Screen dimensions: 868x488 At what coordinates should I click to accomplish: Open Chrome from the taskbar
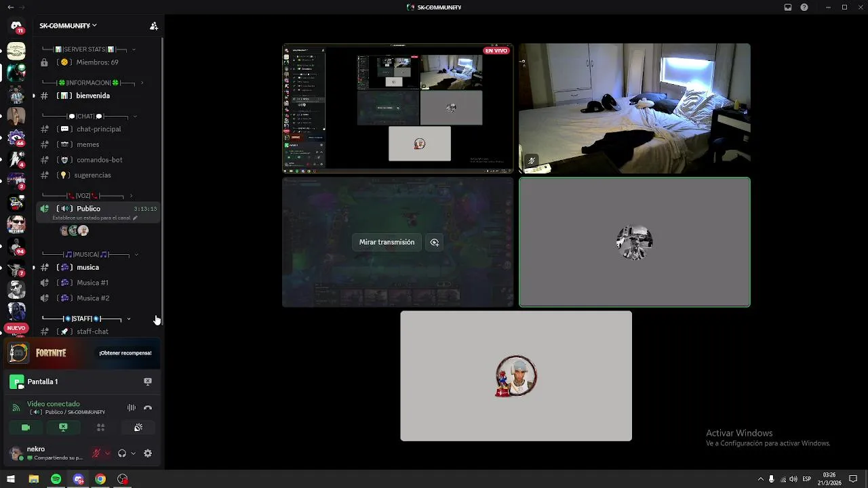pos(100,479)
